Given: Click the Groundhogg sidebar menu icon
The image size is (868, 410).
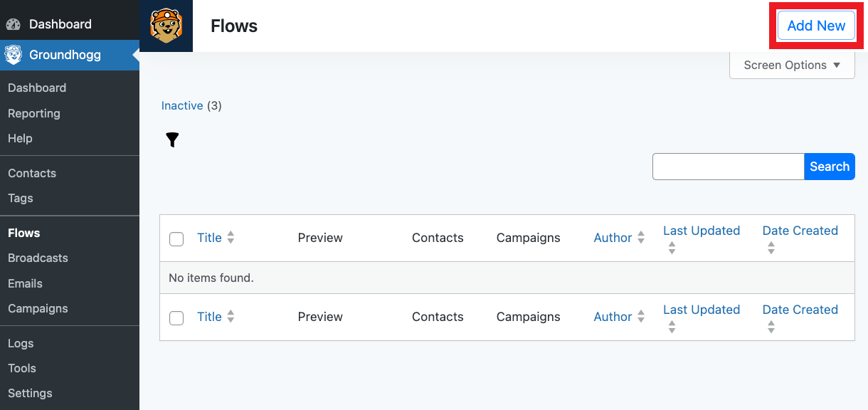Looking at the screenshot, I should tap(13, 55).
